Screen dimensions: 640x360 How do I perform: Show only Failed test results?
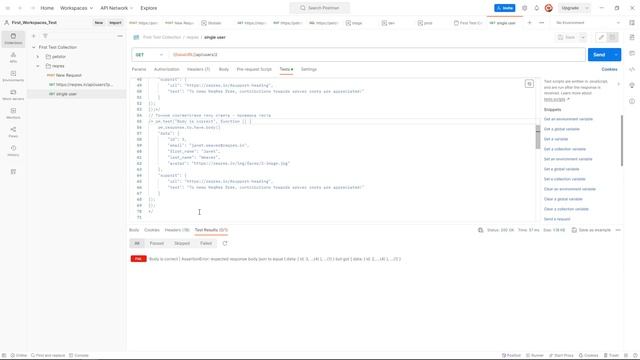point(206,243)
